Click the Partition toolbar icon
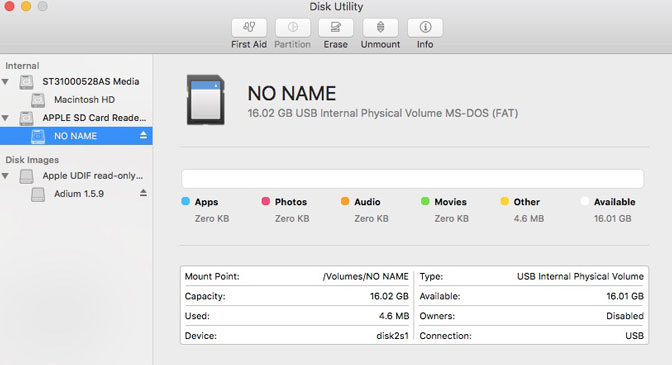 pos(293,27)
